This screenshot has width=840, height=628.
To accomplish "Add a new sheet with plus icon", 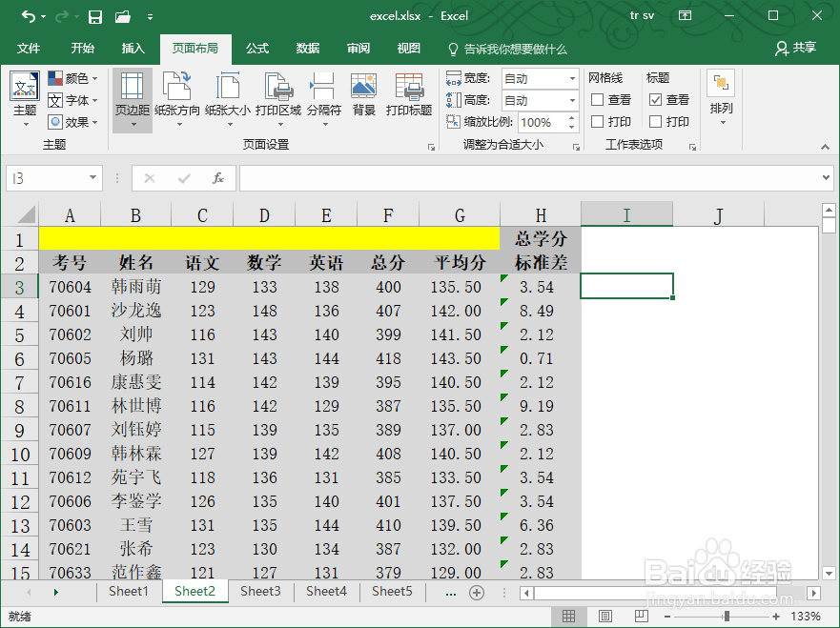I will tap(476, 593).
